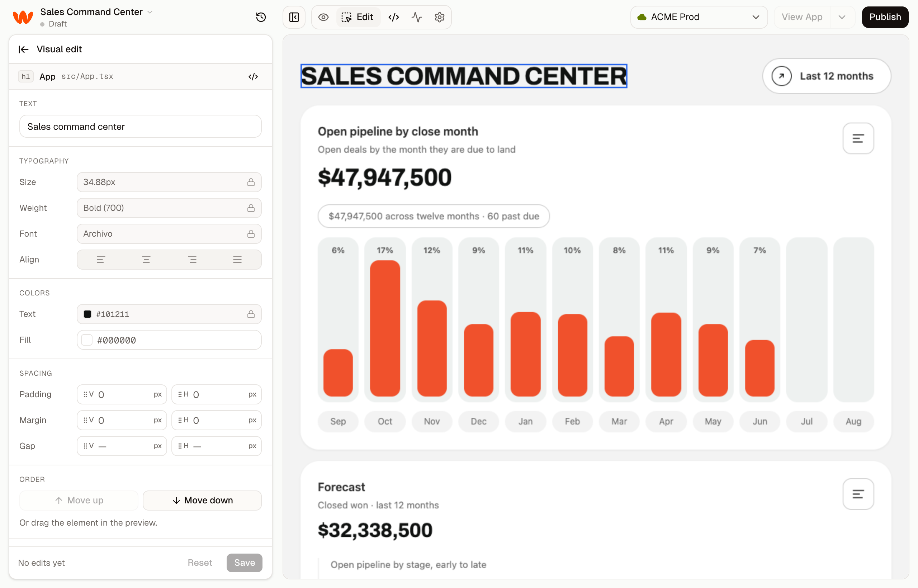Select the Jan month label
The width and height of the screenshot is (918, 588).
click(x=525, y=422)
